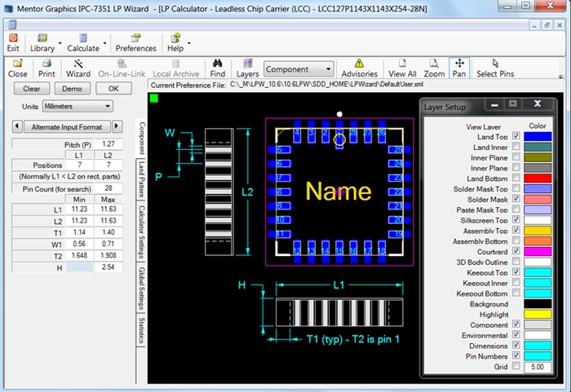Open the Preferences icon

click(x=135, y=37)
